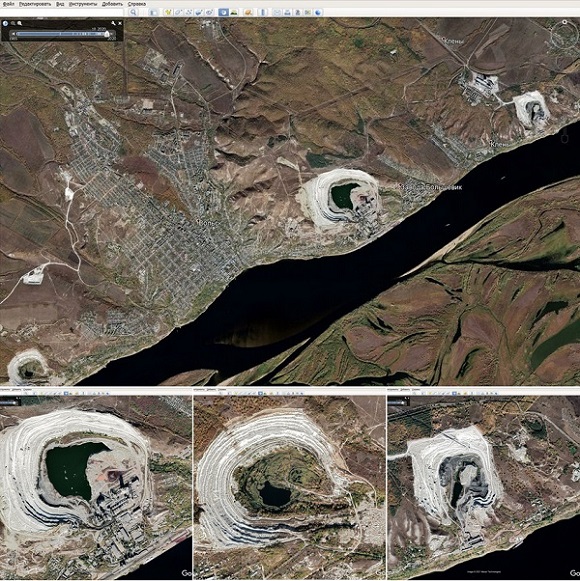Open the Инструменты menu
This screenshot has height=581, width=580.
click(83, 4)
